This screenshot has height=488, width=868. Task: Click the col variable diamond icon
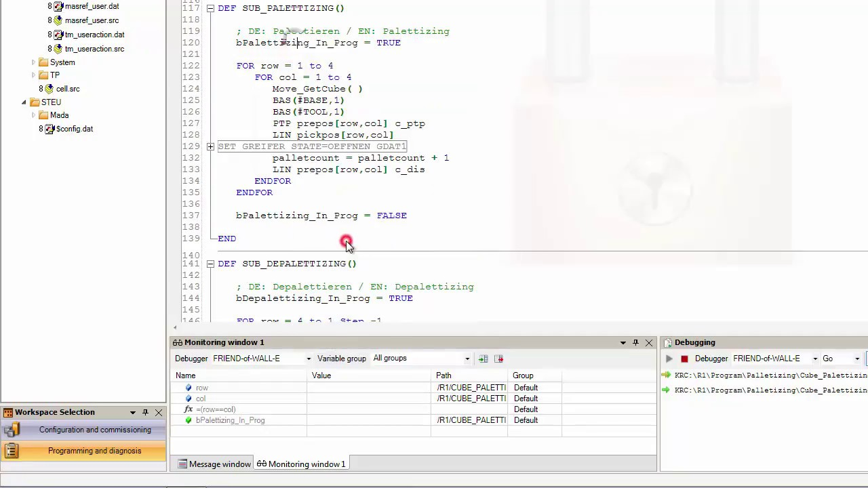point(189,399)
